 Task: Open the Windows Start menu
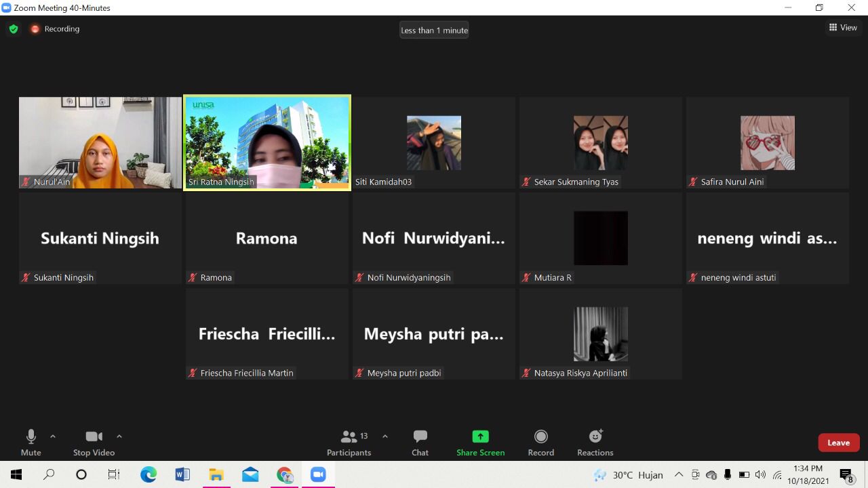click(16, 475)
